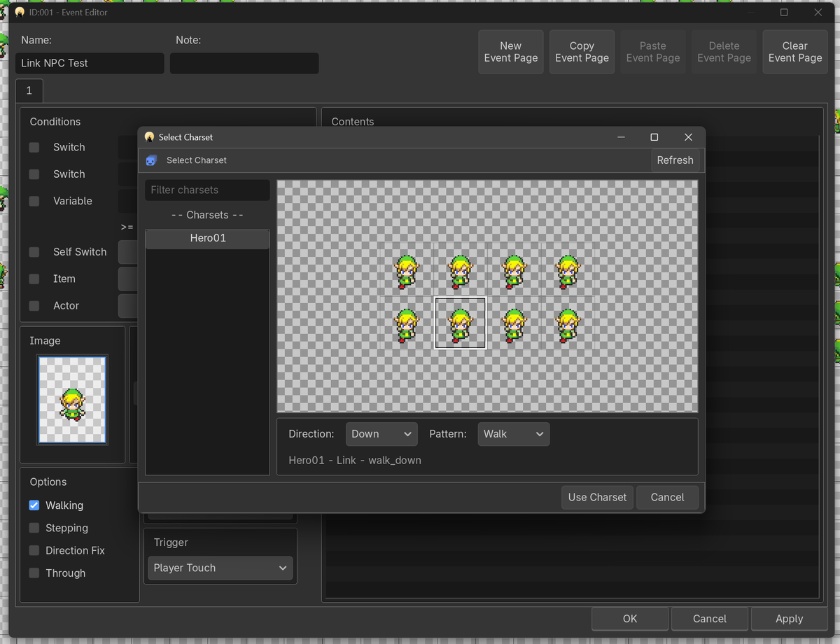Select the third sprite in the top row
This screenshot has height=644, width=840.
pyautogui.click(x=514, y=272)
